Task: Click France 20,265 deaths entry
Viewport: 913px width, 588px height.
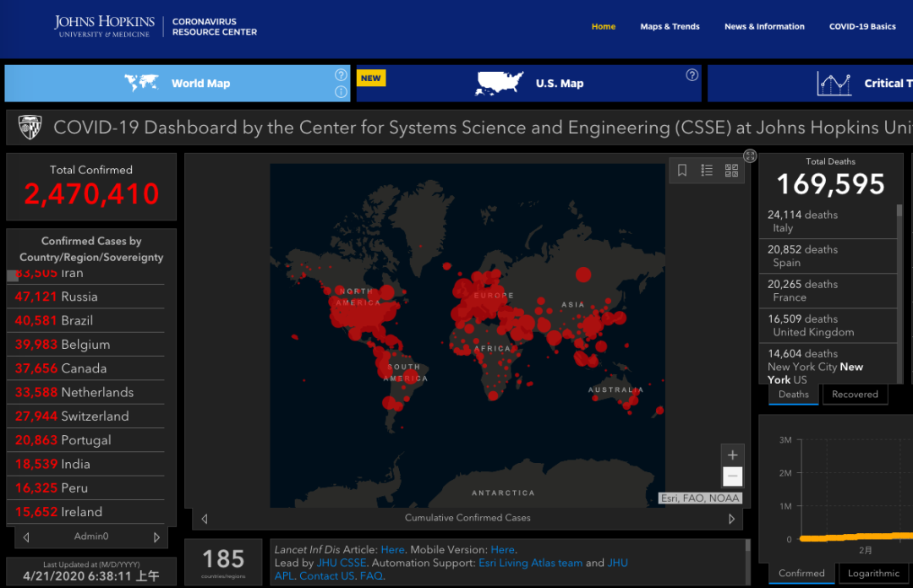Action: (x=828, y=291)
